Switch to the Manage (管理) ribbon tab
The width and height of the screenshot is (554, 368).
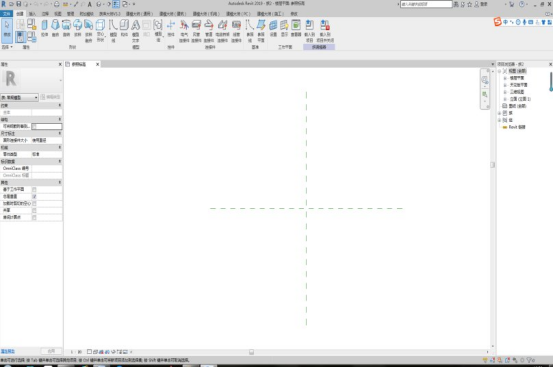click(x=71, y=14)
